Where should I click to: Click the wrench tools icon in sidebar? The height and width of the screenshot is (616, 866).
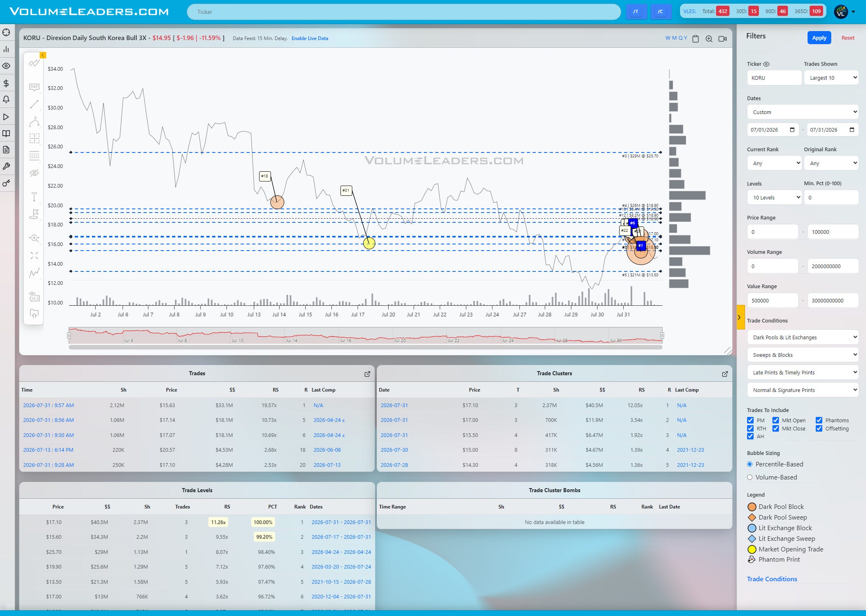click(6, 166)
